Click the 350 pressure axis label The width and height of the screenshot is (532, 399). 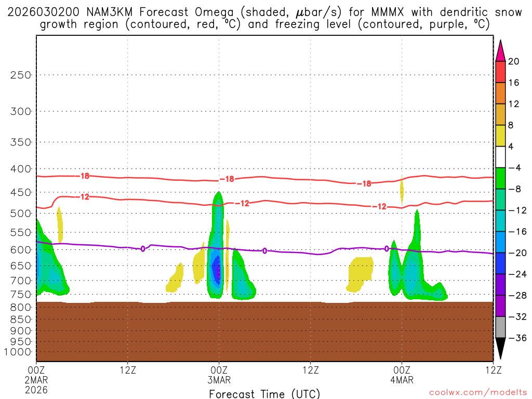21,142
